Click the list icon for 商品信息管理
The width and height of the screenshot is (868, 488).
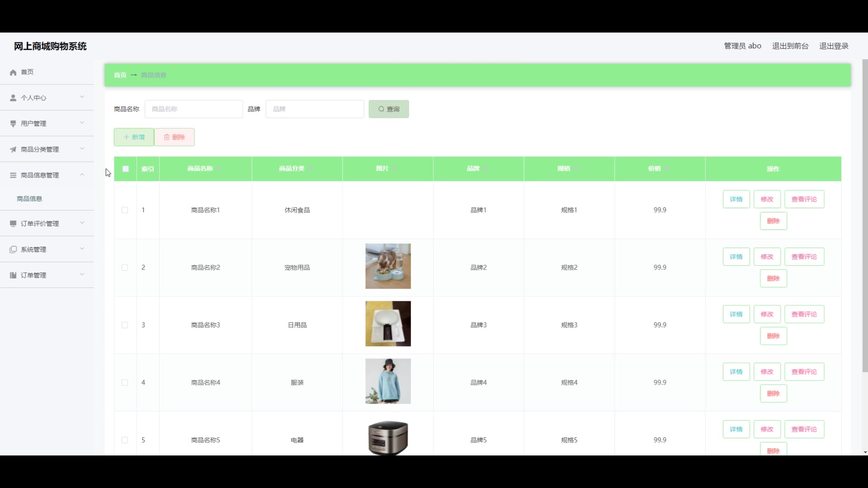click(x=13, y=175)
